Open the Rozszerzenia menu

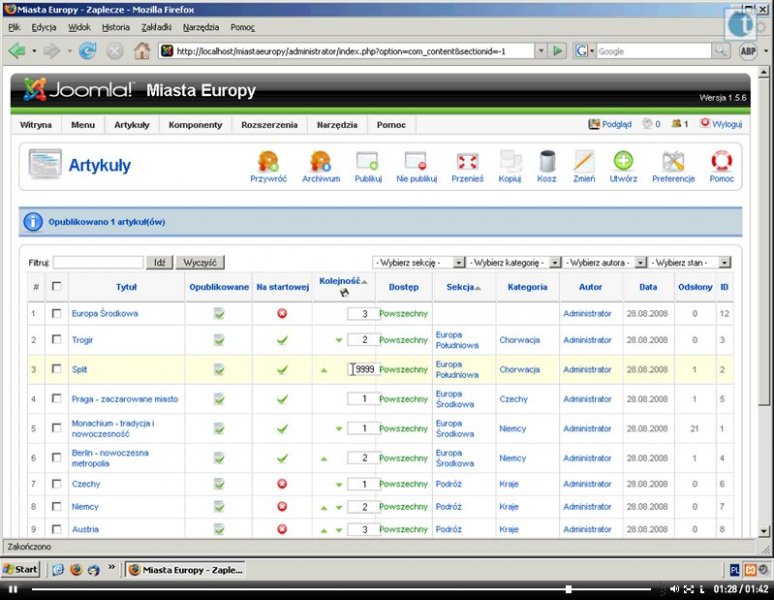point(269,125)
